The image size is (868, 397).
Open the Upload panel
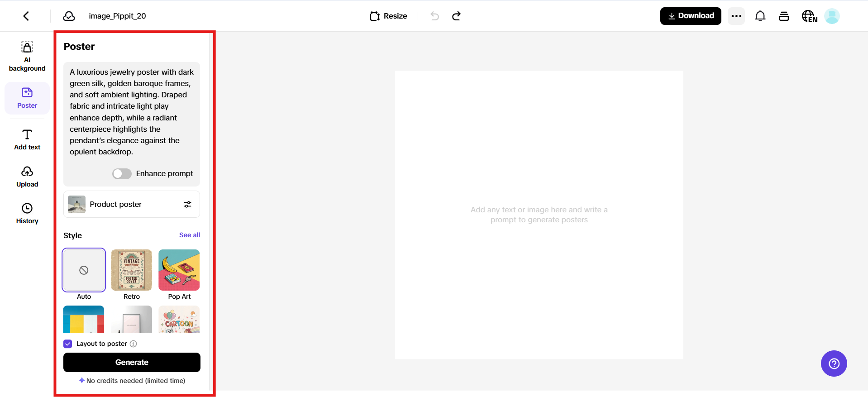[x=27, y=177]
